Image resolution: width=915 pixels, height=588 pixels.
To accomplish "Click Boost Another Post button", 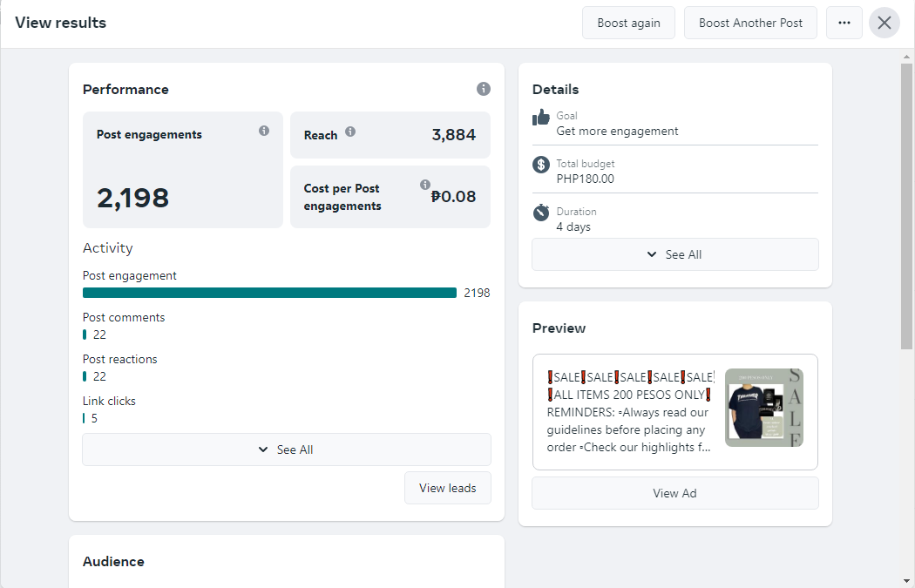I will point(750,23).
